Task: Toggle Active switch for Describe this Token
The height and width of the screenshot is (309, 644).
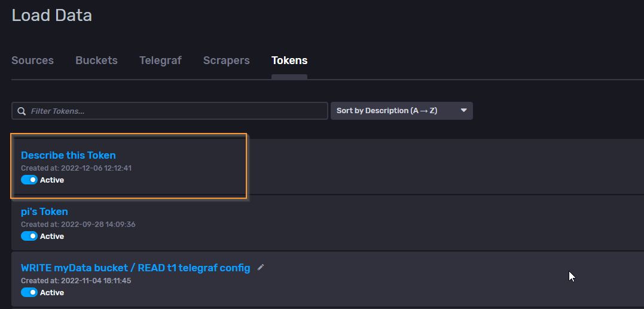Action: coord(29,180)
